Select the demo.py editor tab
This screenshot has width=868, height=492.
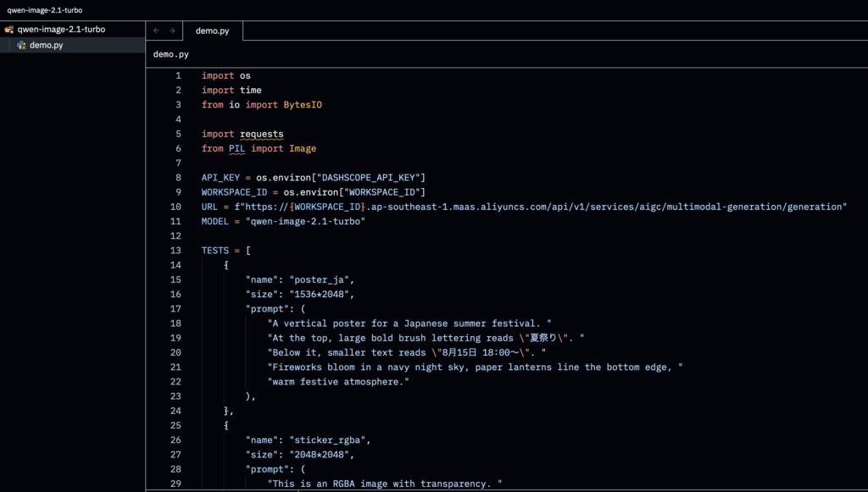tap(213, 31)
